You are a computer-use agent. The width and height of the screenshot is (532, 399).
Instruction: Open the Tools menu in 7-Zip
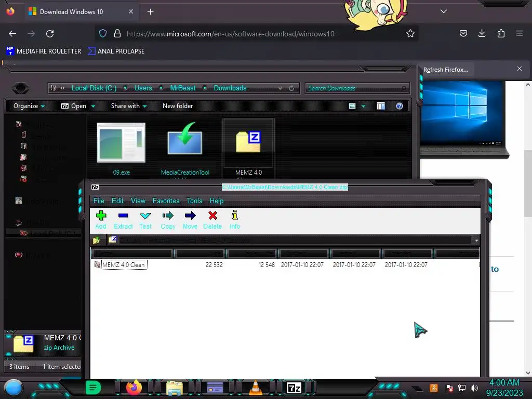pos(194,201)
